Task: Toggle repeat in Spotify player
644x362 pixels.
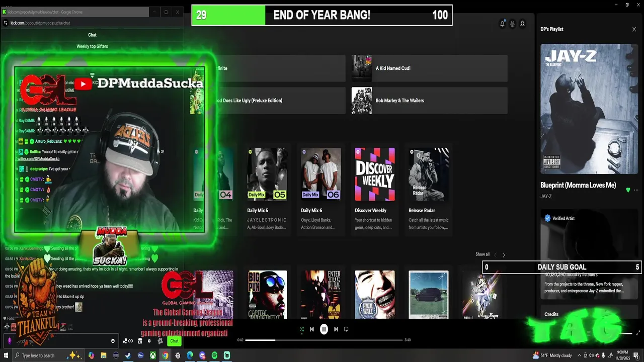Action: (x=346, y=329)
